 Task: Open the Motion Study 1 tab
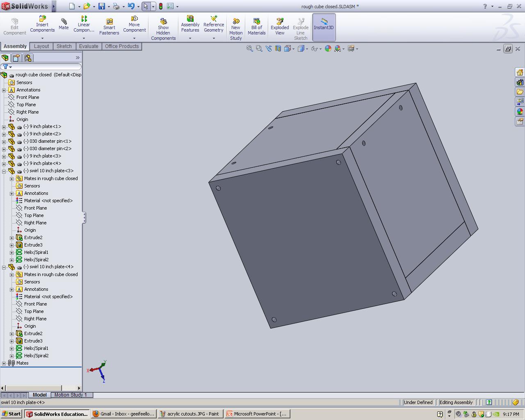(x=71, y=395)
